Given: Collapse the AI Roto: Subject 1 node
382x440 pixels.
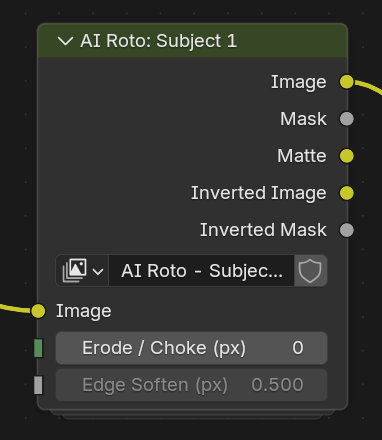Looking at the screenshot, I should point(65,41).
